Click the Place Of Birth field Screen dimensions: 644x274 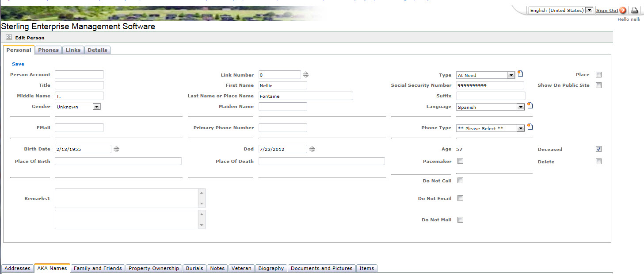point(118,161)
